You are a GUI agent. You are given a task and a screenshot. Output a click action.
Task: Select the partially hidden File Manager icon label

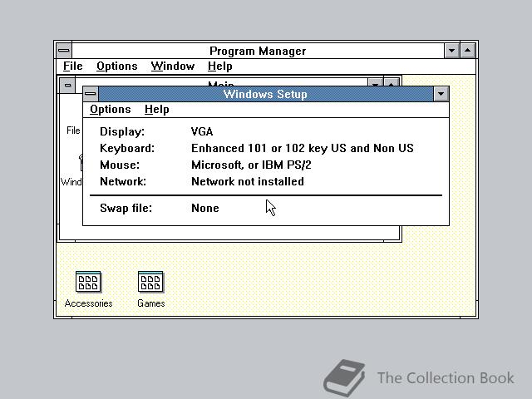click(x=73, y=131)
